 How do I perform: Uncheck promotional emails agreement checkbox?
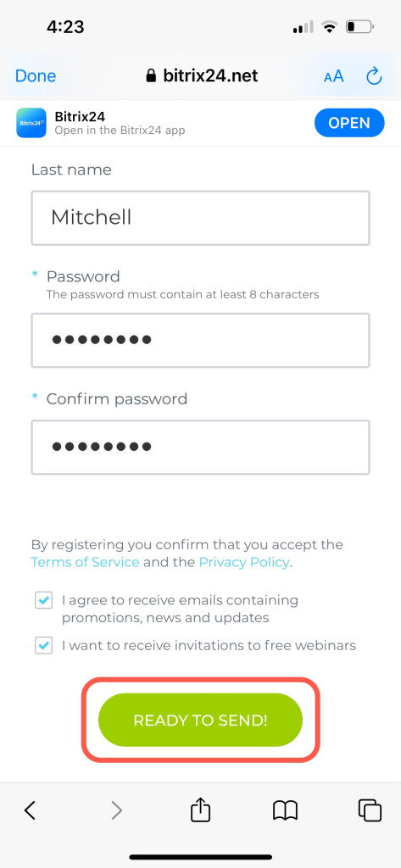[44, 600]
